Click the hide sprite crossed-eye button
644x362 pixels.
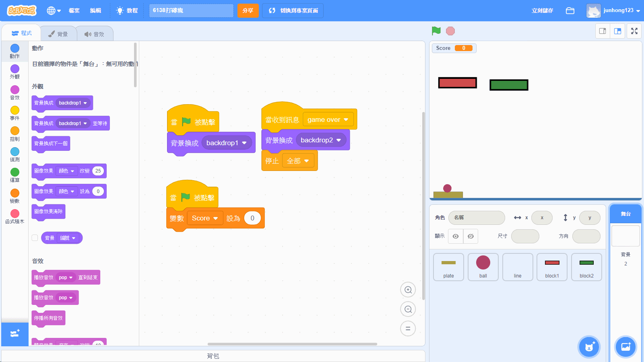[471, 236]
